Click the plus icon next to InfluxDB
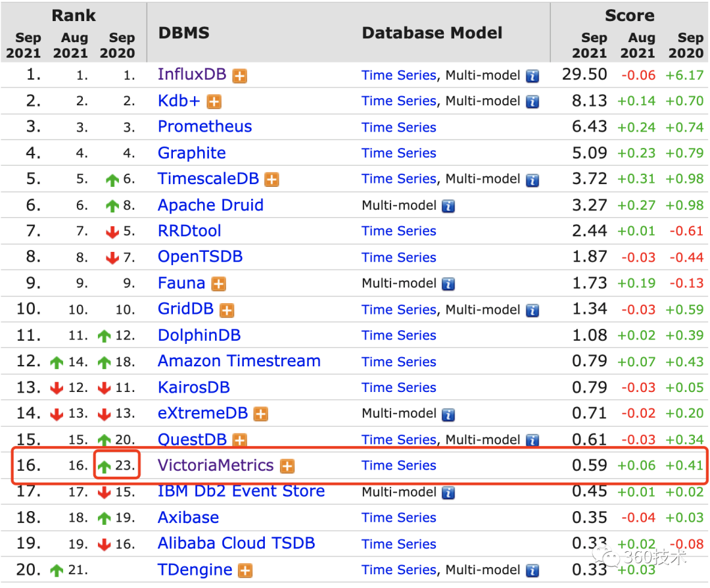This screenshot has height=588, width=710. tap(240, 76)
